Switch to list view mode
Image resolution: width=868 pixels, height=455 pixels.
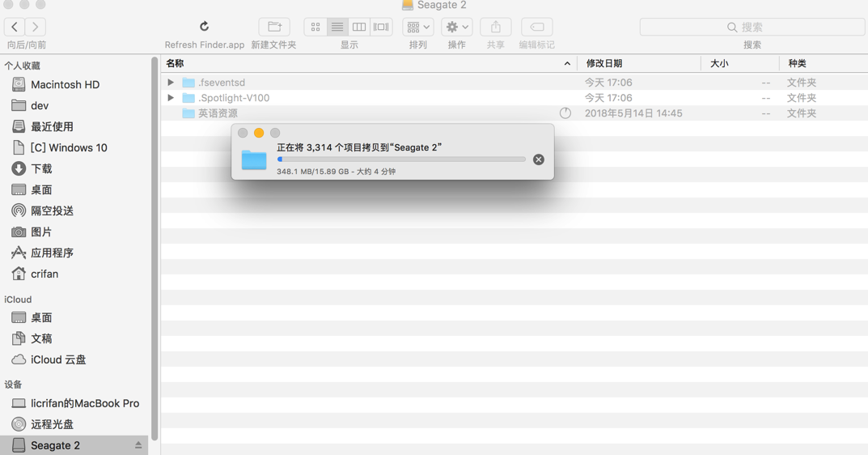point(337,27)
